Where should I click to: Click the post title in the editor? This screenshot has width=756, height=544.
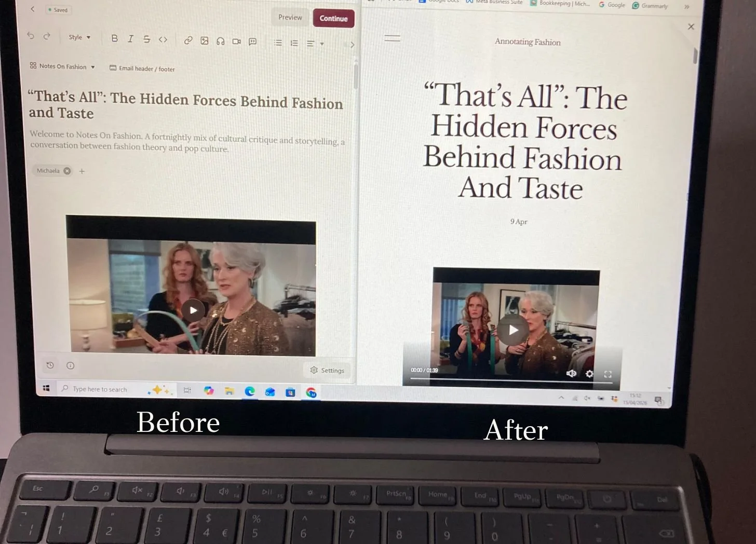(185, 105)
